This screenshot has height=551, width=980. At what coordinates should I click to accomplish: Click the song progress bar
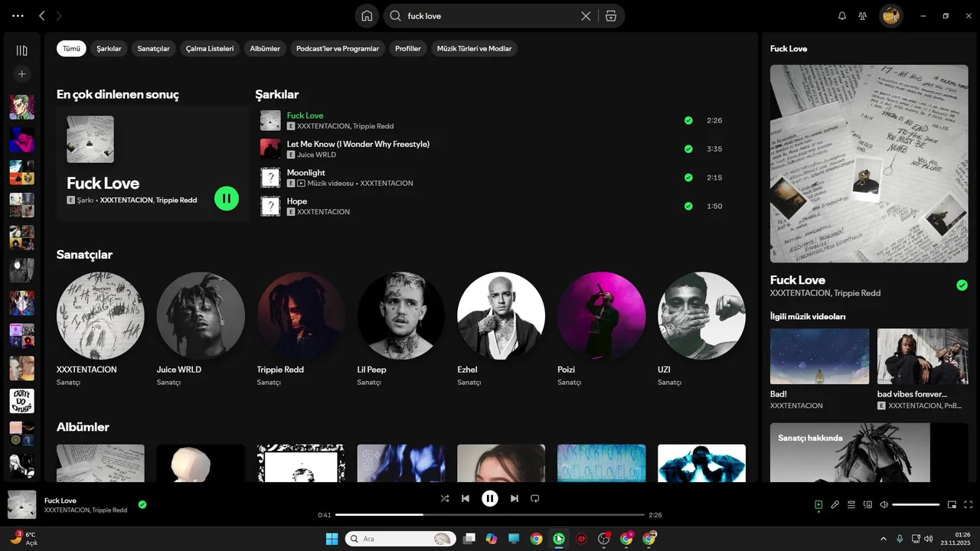(x=490, y=515)
